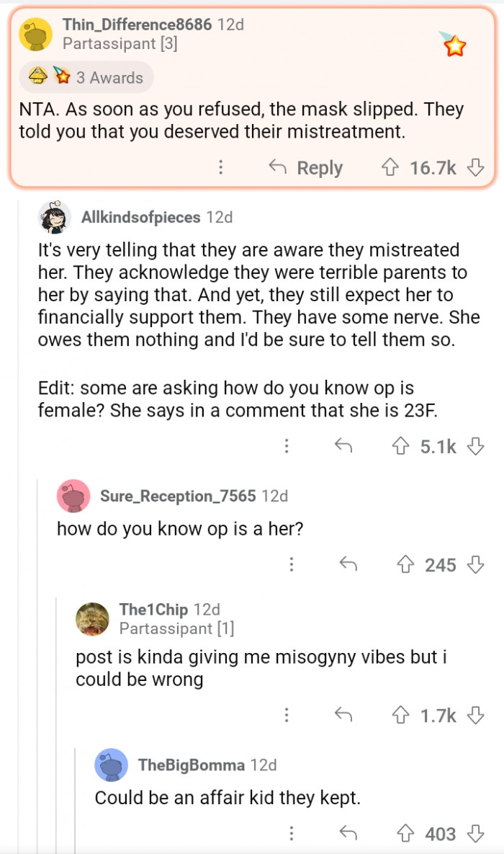Viewport: 504px width, 854px height.
Task: Open Allkindsofpieces user profile link
Action: 141,217
